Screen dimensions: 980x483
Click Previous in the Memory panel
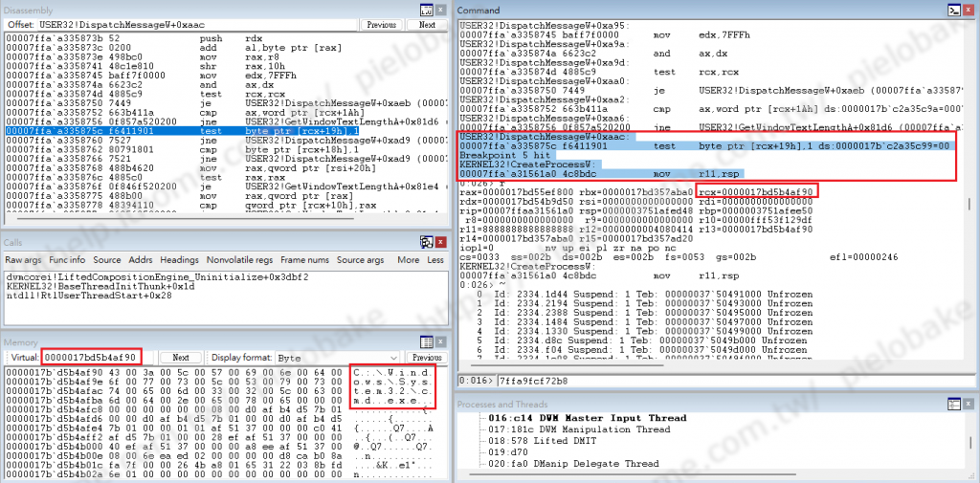pyautogui.click(x=427, y=358)
